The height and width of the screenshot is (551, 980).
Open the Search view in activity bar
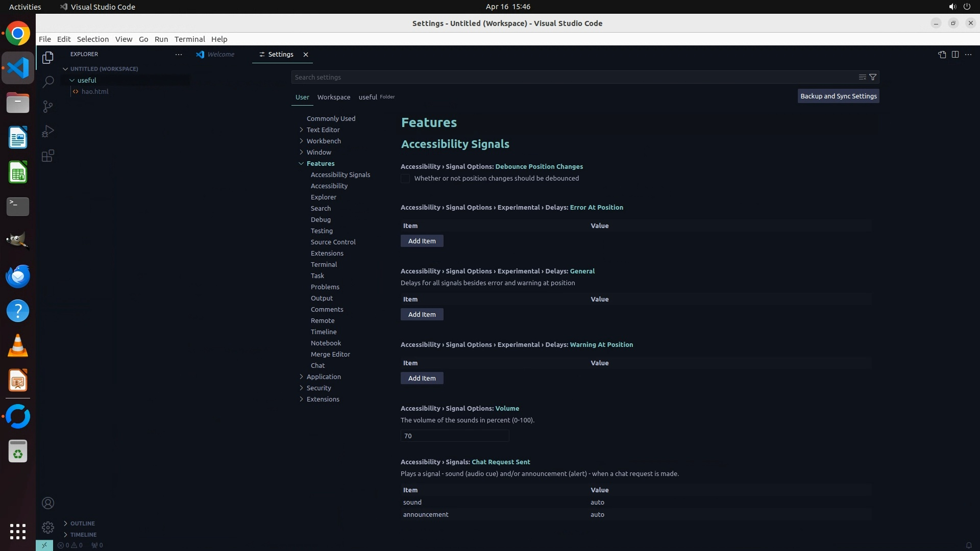click(48, 82)
